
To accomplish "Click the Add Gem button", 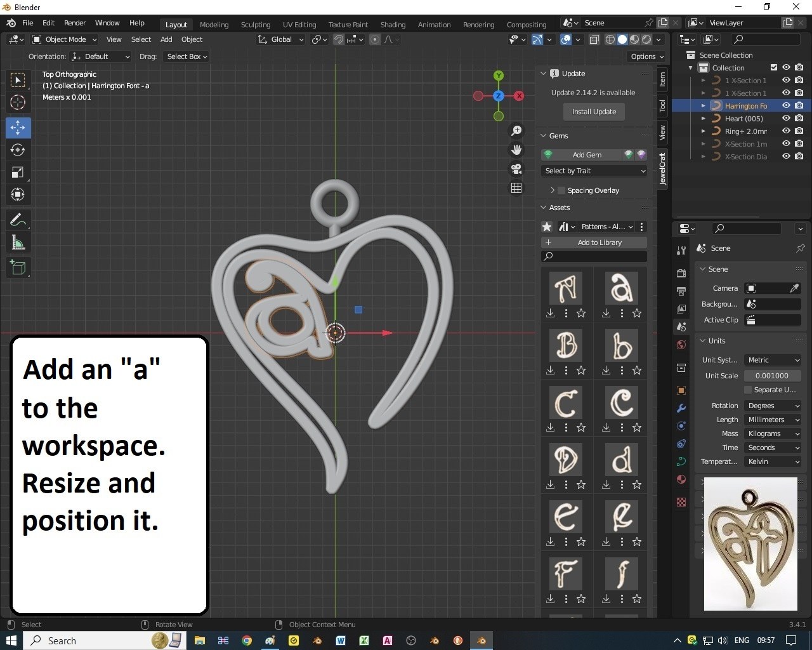I will coord(586,155).
